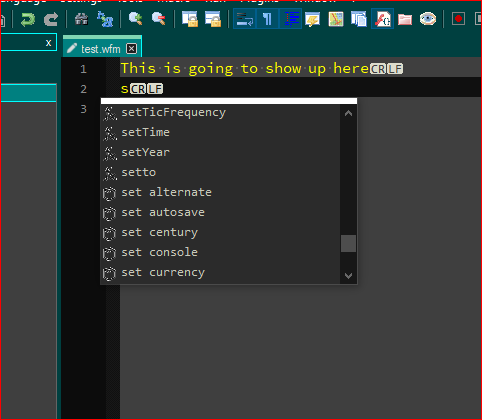Toggle the Function List icon

[382, 19]
